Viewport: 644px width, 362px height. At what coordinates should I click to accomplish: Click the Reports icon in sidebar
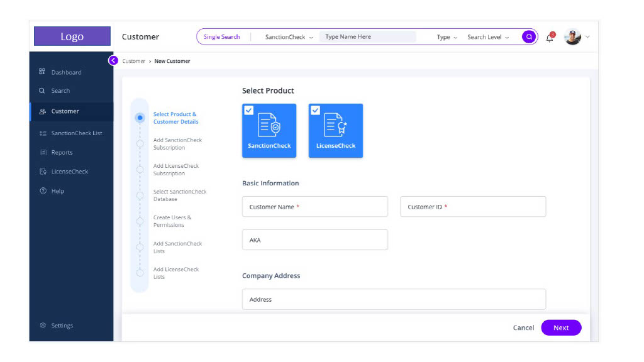coord(43,152)
